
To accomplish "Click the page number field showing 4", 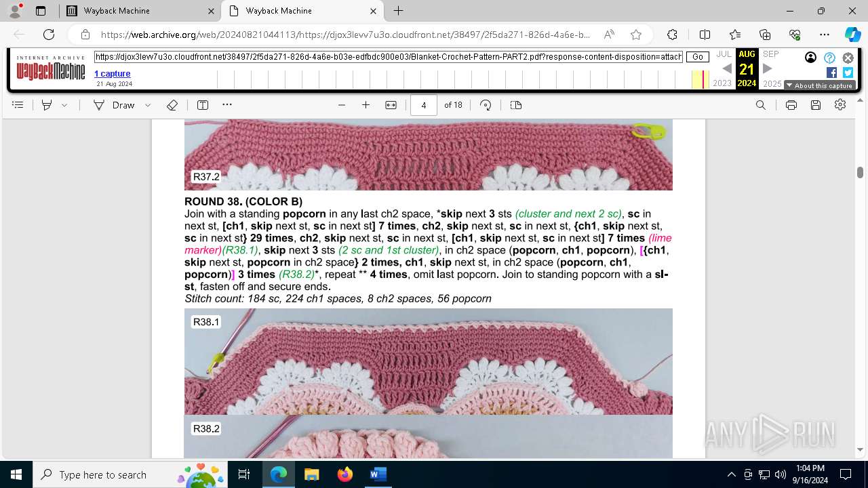I will [424, 105].
